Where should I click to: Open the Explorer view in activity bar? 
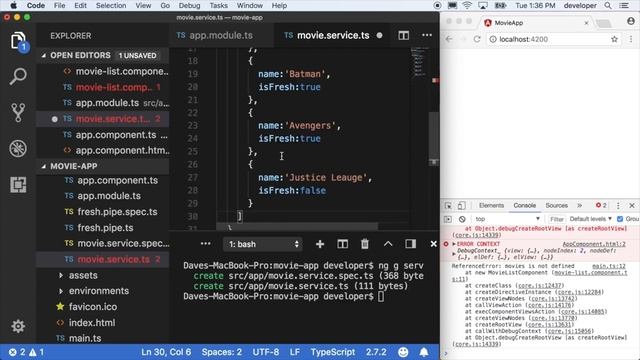pos(18,41)
